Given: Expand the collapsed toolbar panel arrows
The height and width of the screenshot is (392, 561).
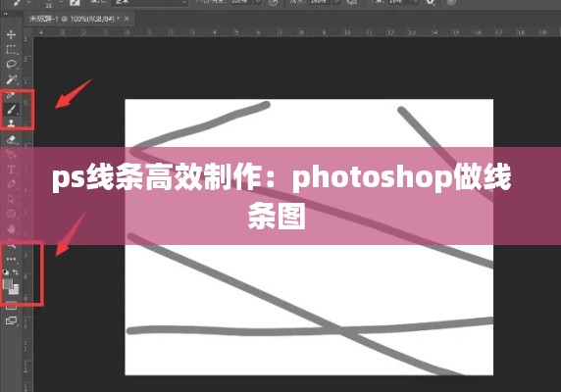Looking at the screenshot, I should point(5,15).
